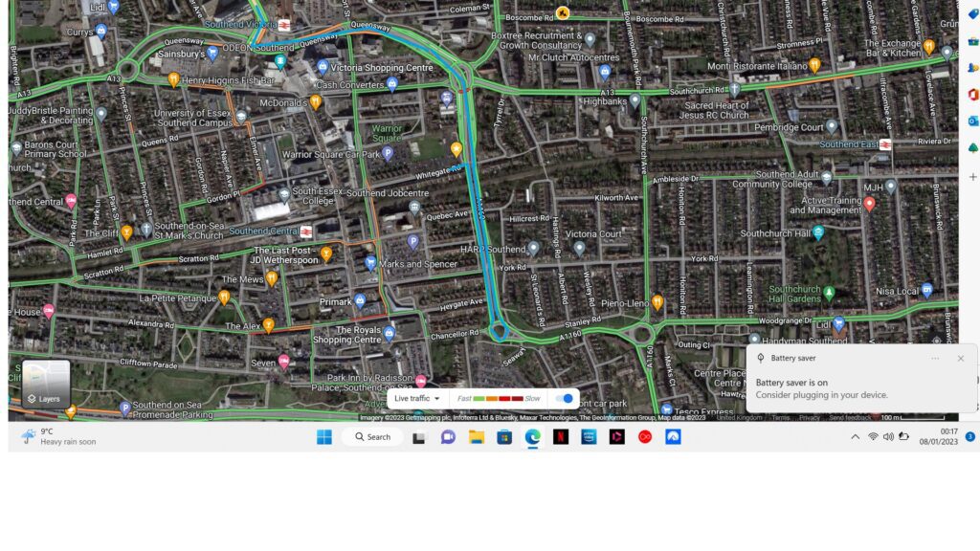The width and height of the screenshot is (980, 551).
Task: Dismiss the Battery saver notification
Action: point(960,359)
